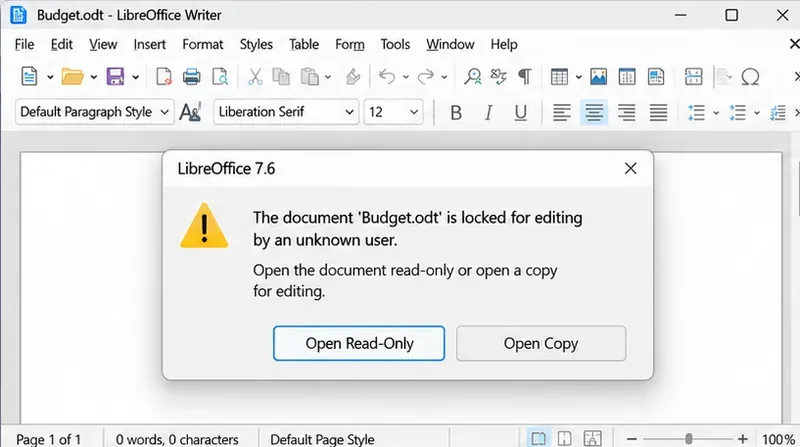Click the Insert Page Break icon
800x447 pixels.
click(x=693, y=77)
